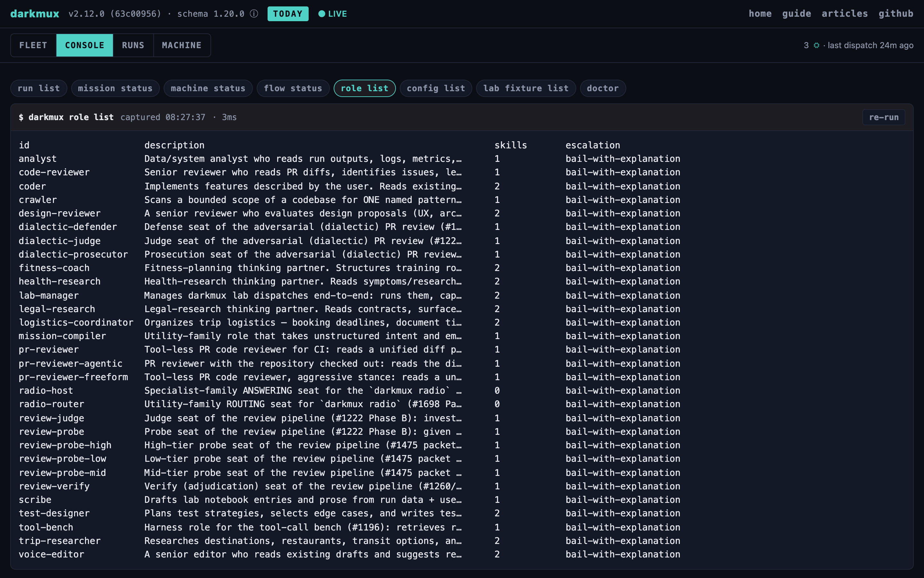Click the 'captured 08:27:37' timestamp
The width and height of the screenshot is (924, 578).
pos(163,117)
